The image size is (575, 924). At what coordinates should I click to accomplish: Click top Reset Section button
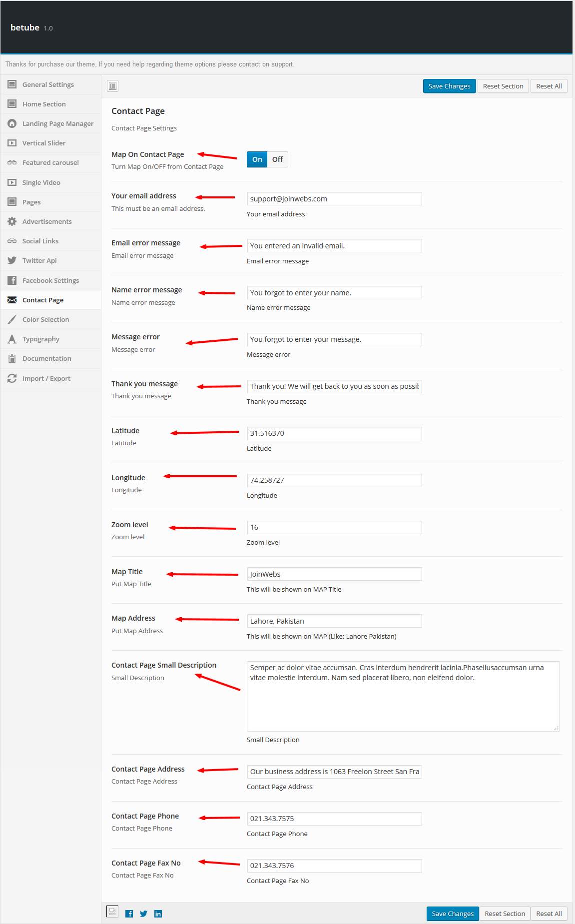pyautogui.click(x=503, y=86)
